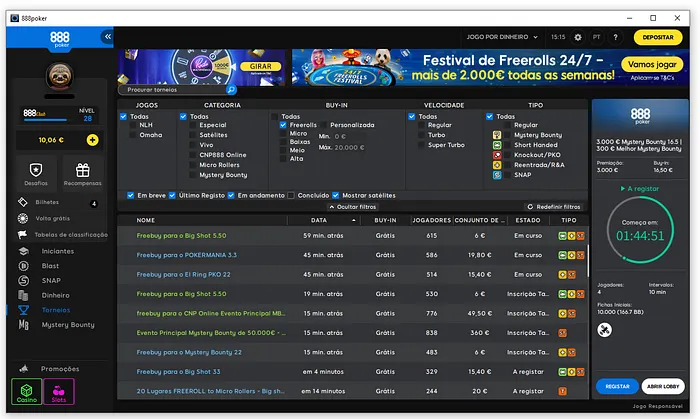Add funds with the yellow plus icon
The image size is (700, 419).
click(92, 140)
